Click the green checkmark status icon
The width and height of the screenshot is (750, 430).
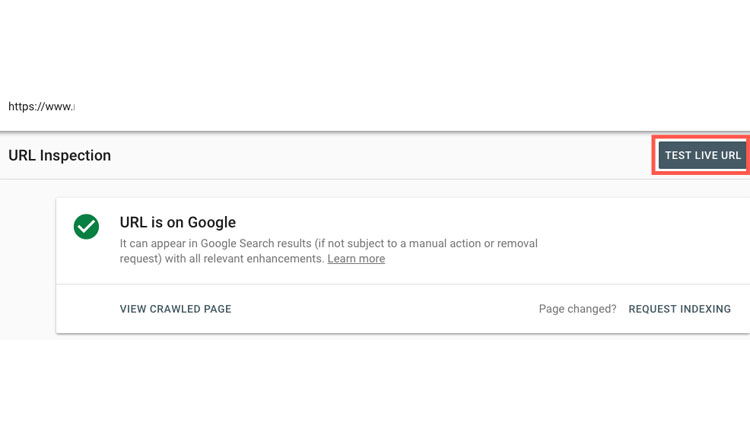(x=86, y=227)
